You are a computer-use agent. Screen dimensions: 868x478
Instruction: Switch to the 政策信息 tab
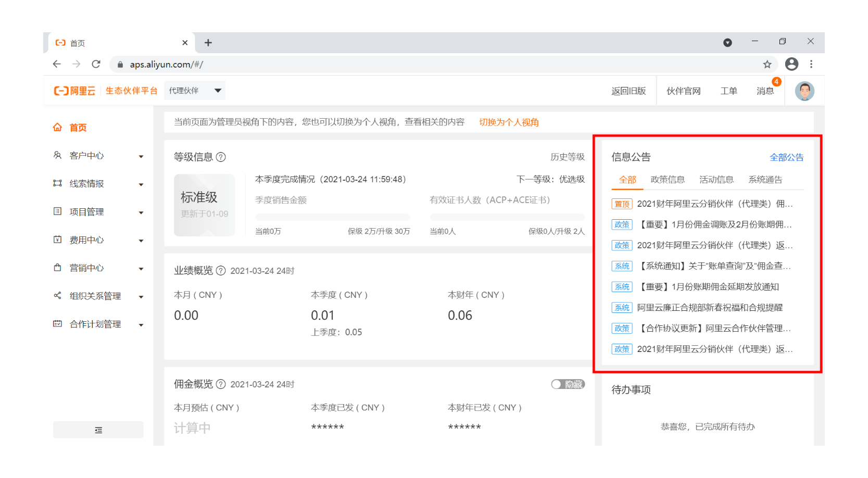point(668,180)
